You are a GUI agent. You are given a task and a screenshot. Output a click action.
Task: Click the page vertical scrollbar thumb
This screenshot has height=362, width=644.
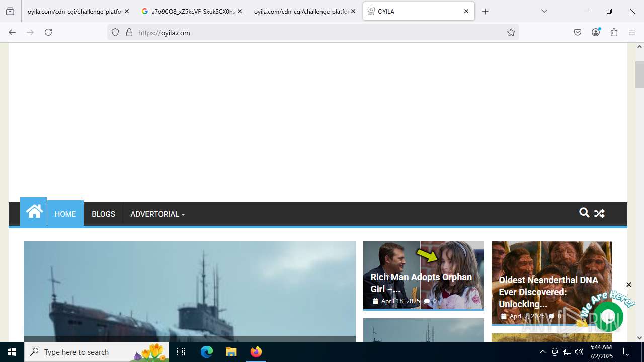tap(639, 74)
